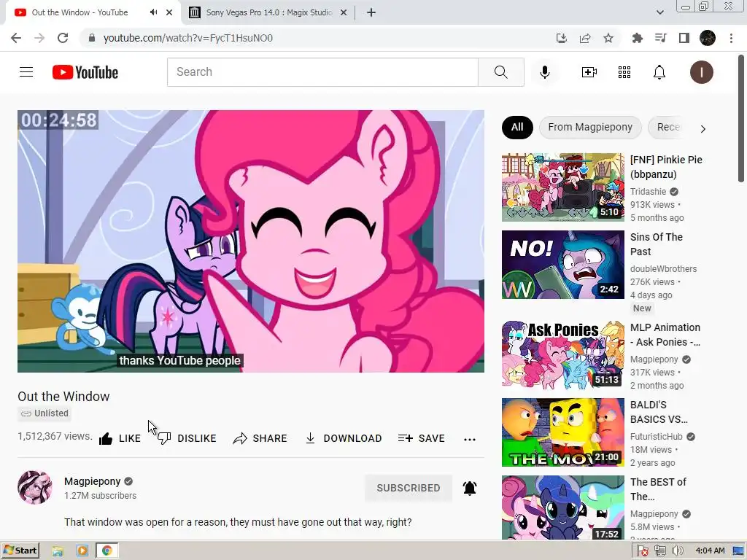Close the Out the Window tab
The image size is (747, 560).
click(169, 12)
